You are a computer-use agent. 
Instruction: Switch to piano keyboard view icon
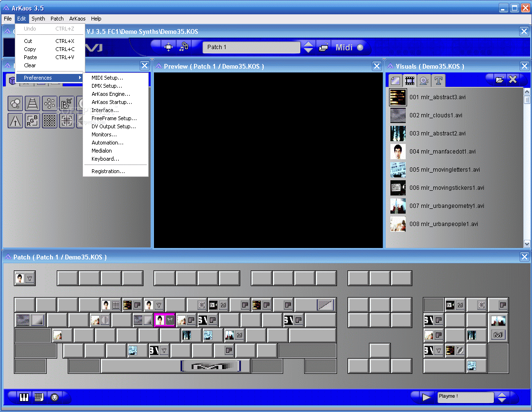point(24,397)
